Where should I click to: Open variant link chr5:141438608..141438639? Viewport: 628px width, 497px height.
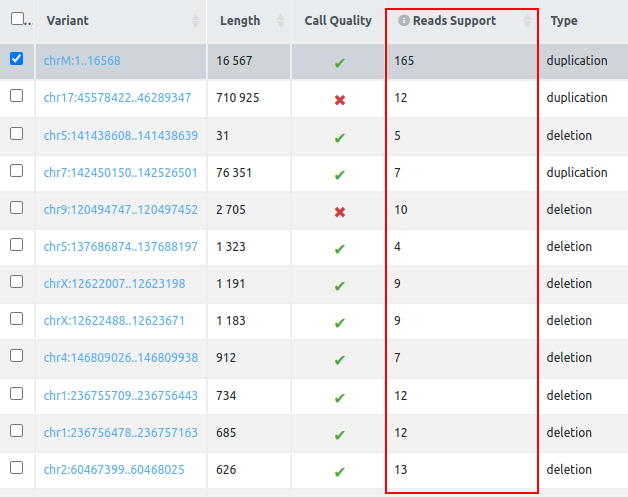coord(120,136)
